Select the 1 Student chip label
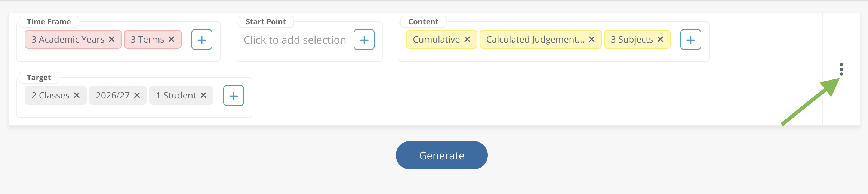Screen dimensions: 868x194 [176, 95]
